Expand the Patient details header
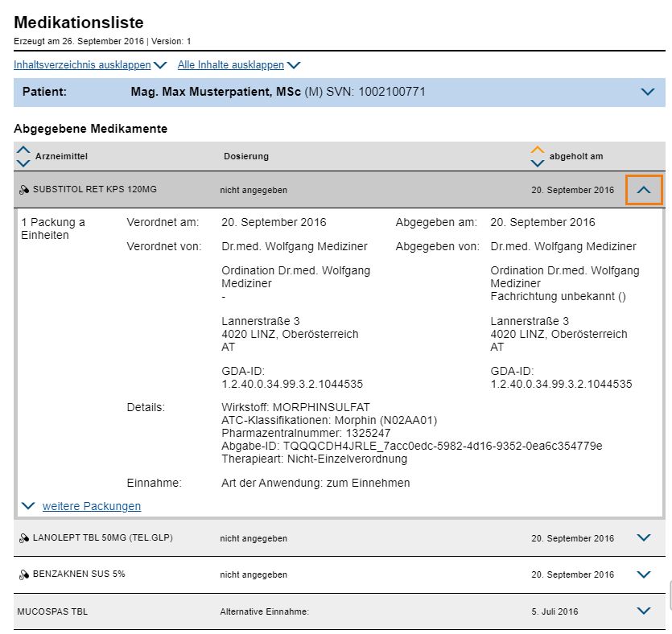Screen dimensions: 672x634 click(648, 92)
